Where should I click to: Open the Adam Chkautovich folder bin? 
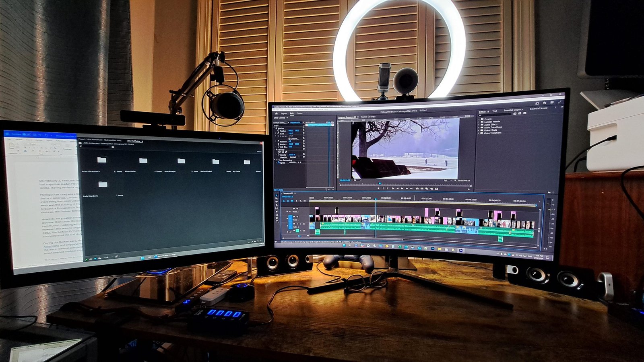102,160
